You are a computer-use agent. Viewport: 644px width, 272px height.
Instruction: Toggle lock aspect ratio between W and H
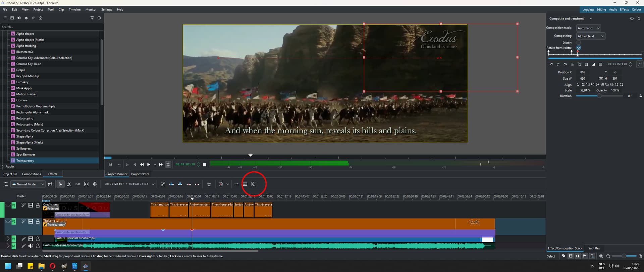tap(601, 78)
